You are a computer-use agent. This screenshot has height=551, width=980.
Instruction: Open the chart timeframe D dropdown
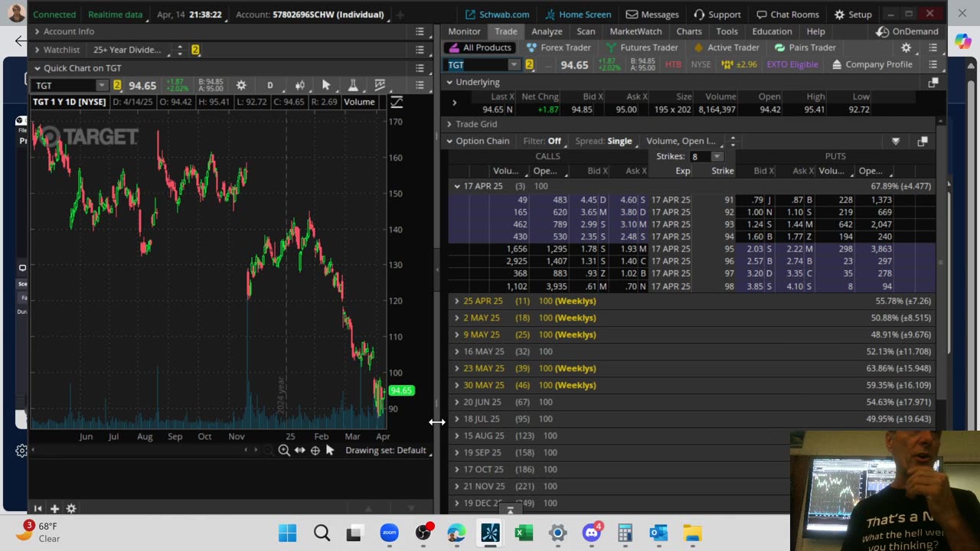(269, 85)
